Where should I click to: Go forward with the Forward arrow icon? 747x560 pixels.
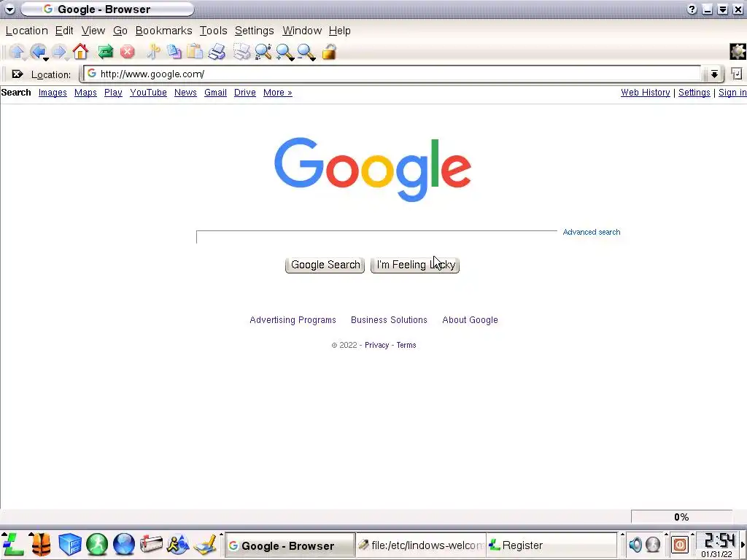click(58, 52)
